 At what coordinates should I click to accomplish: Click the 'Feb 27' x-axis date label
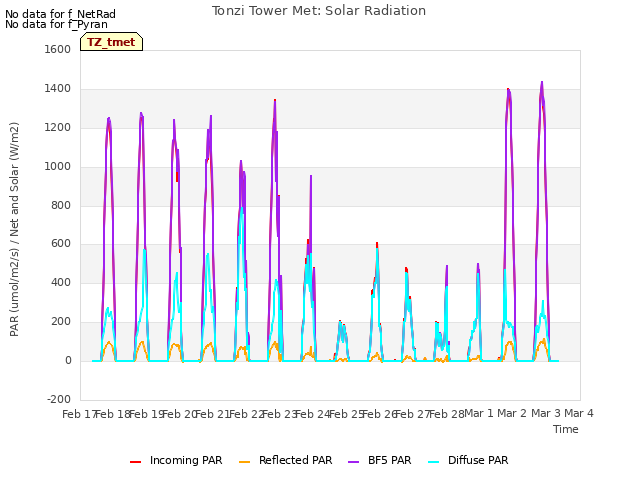413,414
